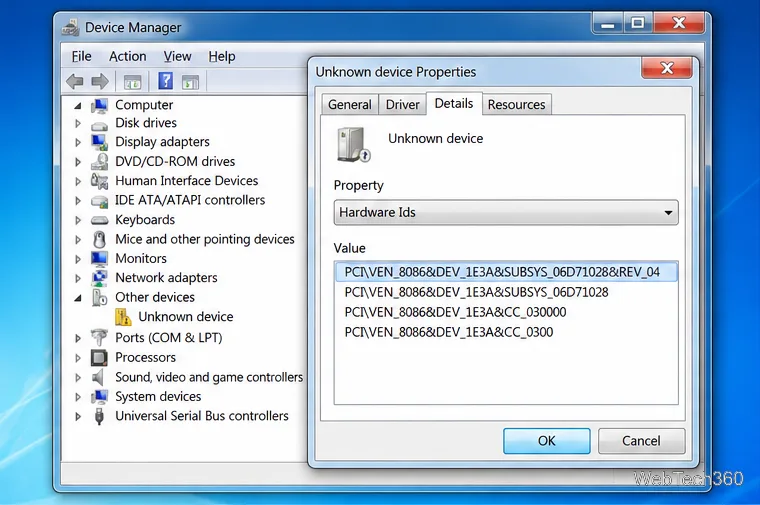Select the hardware ID value ending in REV_04
The height and width of the screenshot is (505, 760).
pos(506,272)
